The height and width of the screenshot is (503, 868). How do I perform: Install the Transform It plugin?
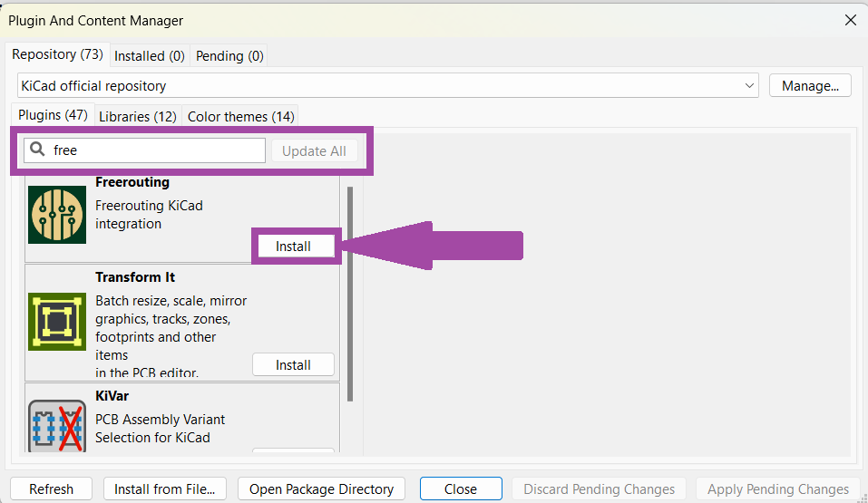click(x=293, y=365)
